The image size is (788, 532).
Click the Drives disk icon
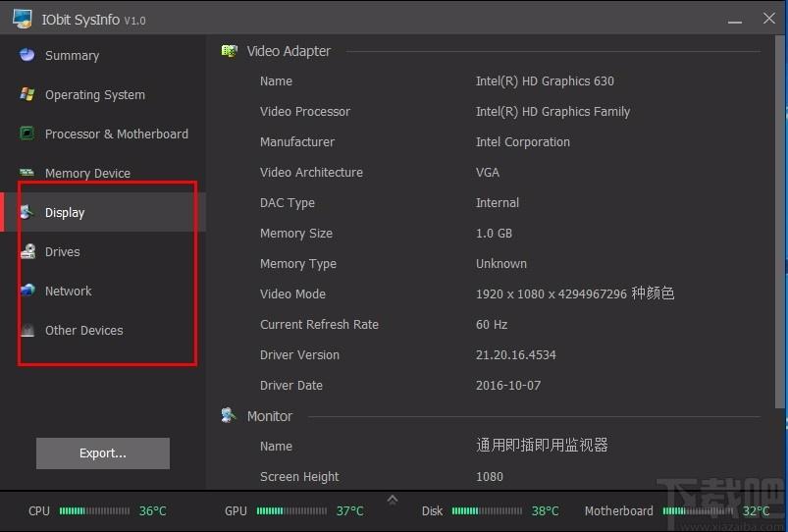27,251
